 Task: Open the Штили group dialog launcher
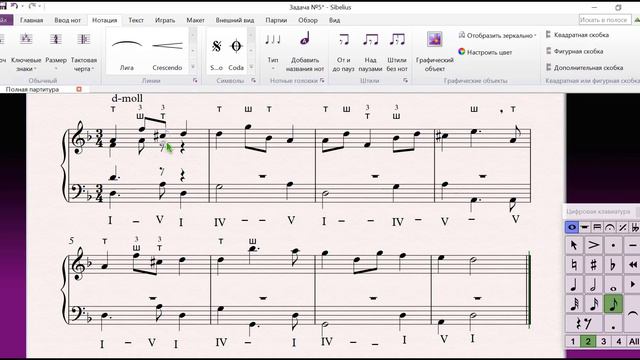405,81
